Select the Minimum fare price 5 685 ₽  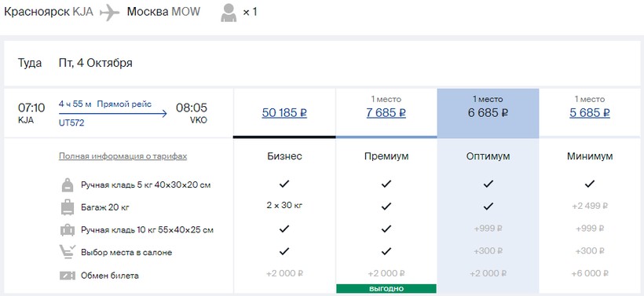[x=590, y=112]
